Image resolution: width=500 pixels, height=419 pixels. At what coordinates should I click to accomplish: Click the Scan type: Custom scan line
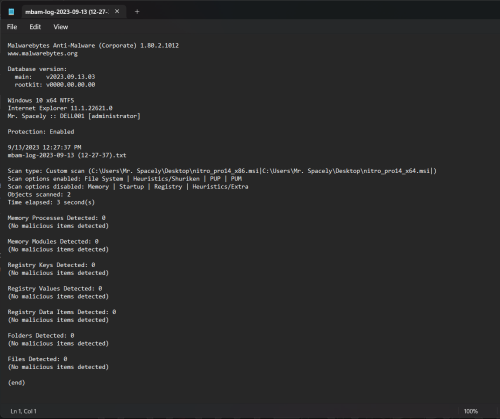coord(222,171)
